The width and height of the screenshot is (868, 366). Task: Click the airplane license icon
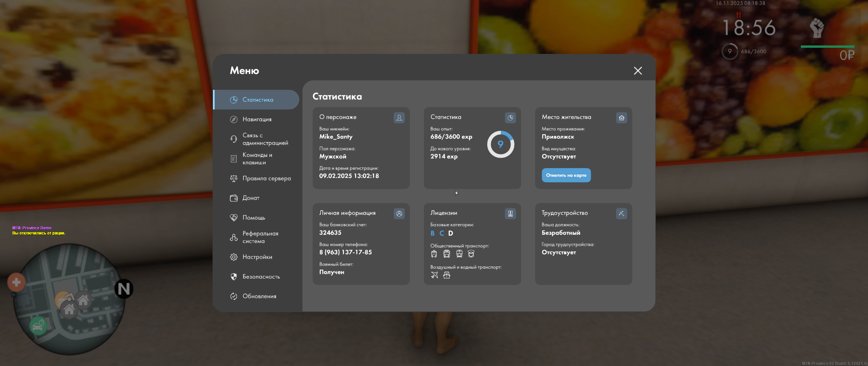pyautogui.click(x=434, y=275)
